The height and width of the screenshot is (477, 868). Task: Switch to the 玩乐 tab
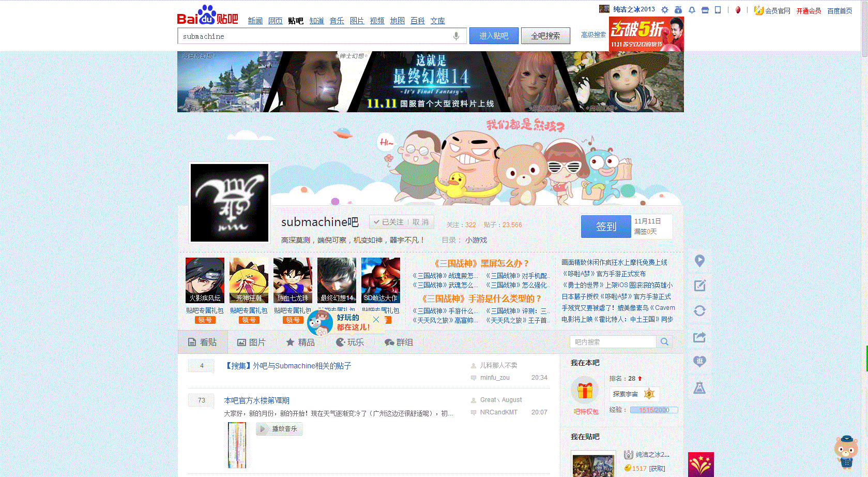(350, 342)
